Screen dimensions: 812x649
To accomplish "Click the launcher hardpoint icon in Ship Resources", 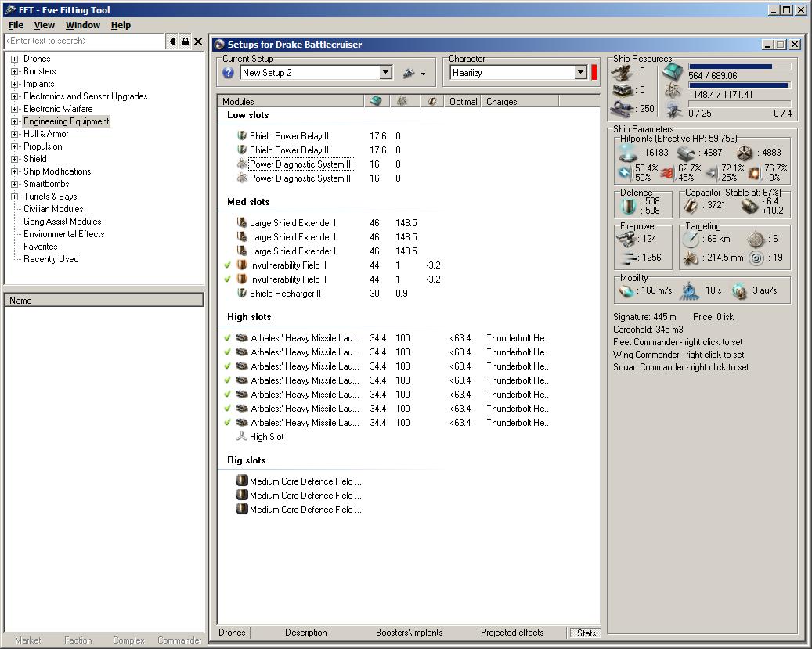I will (x=623, y=91).
